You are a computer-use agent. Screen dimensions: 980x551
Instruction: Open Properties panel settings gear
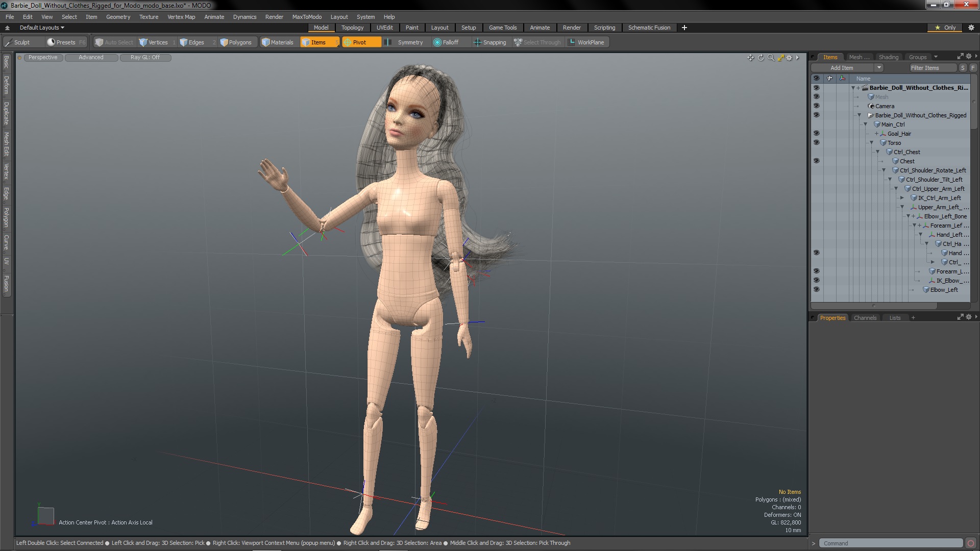click(x=969, y=317)
